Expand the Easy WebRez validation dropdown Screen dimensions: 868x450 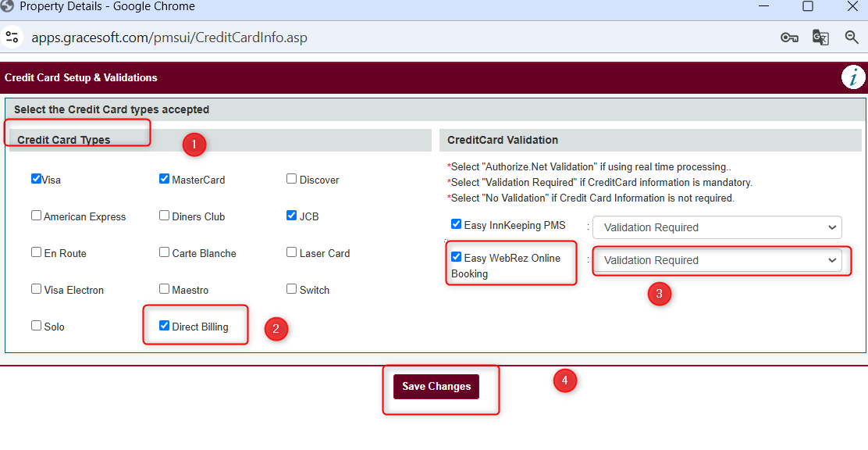point(717,260)
